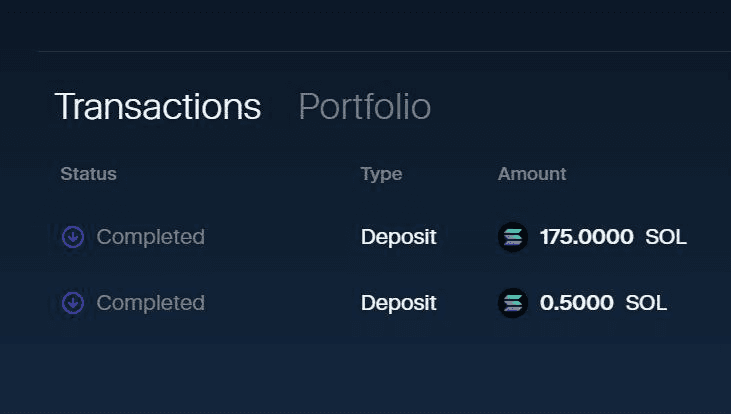Viewport: 731px width, 414px height.
Task: Open the 175.0000 amount value
Action: (x=586, y=237)
